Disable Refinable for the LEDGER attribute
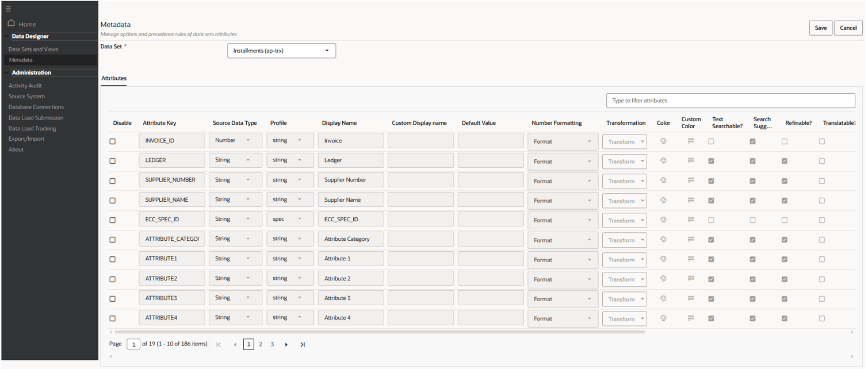868x369 pixels. (784, 160)
